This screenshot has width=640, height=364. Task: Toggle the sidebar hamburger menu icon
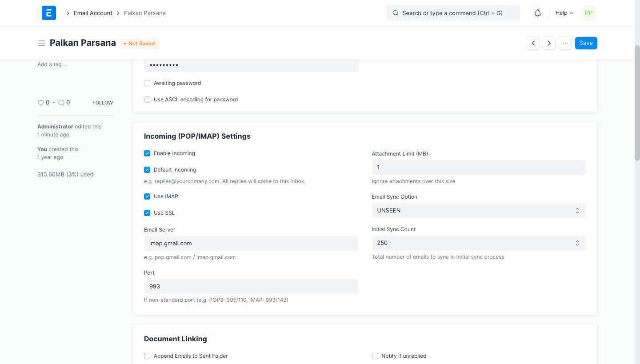pyautogui.click(x=42, y=43)
